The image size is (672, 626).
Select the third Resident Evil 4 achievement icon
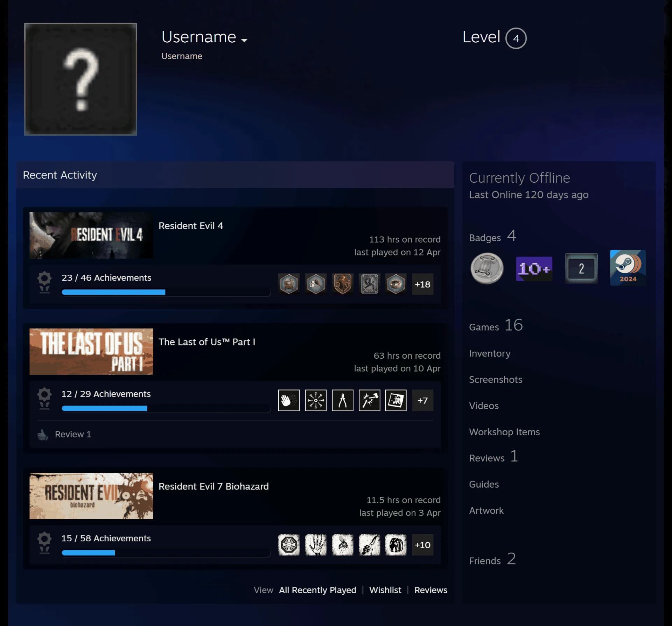pos(342,284)
